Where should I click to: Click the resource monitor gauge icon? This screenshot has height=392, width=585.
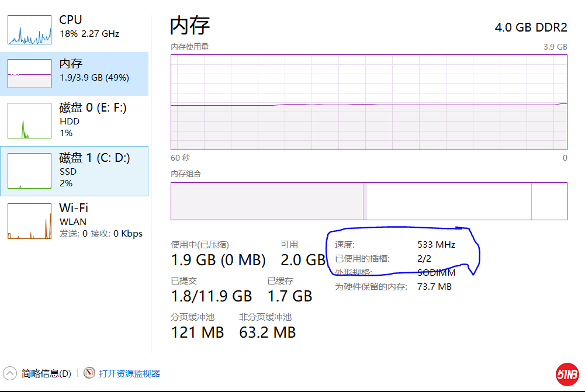pyautogui.click(x=89, y=373)
